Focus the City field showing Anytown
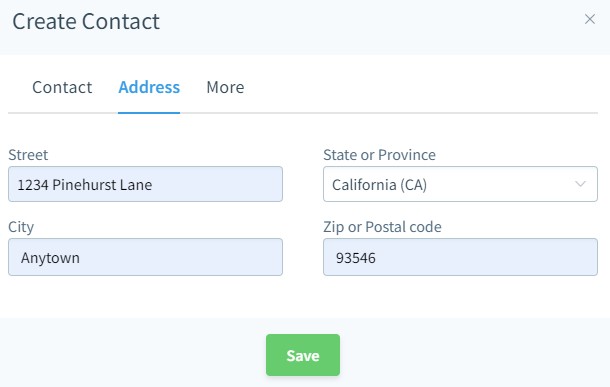The image size is (610, 387). click(x=145, y=257)
